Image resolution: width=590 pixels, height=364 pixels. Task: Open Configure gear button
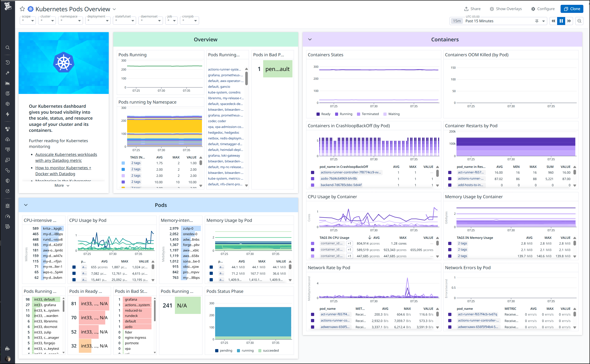coord(543,9)
